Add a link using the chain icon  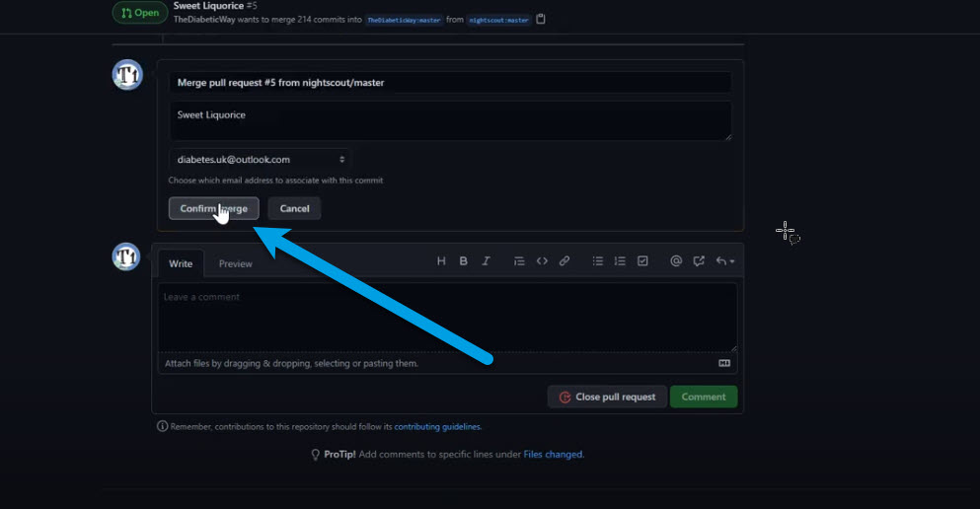click(x=565, y=261)
